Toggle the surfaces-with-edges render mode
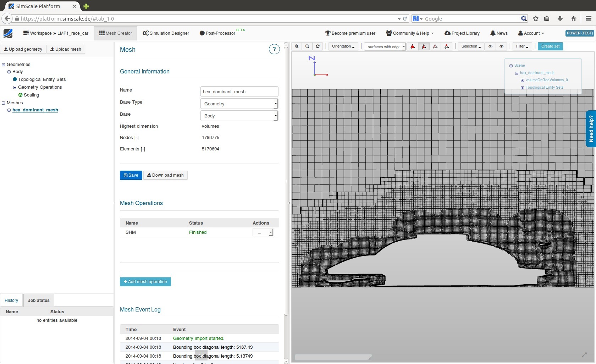The height and width of the screenshot is (364, 596). (424, 46)
